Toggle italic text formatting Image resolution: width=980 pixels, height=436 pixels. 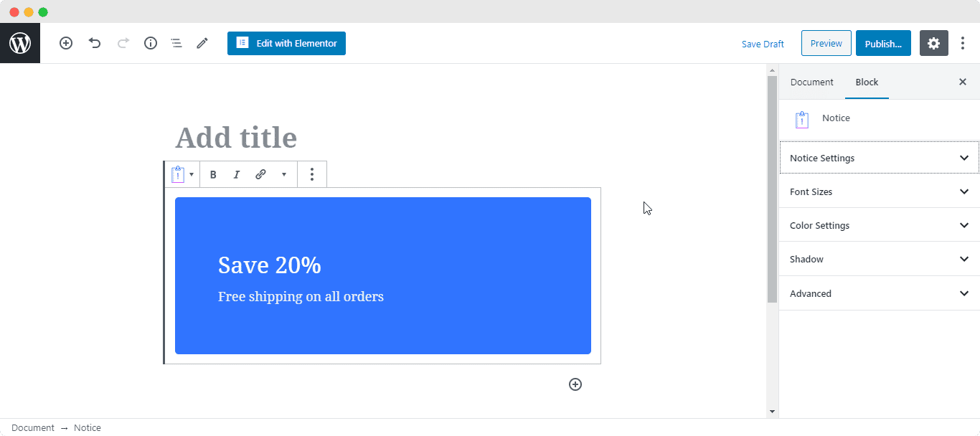[x=236, y=174]
